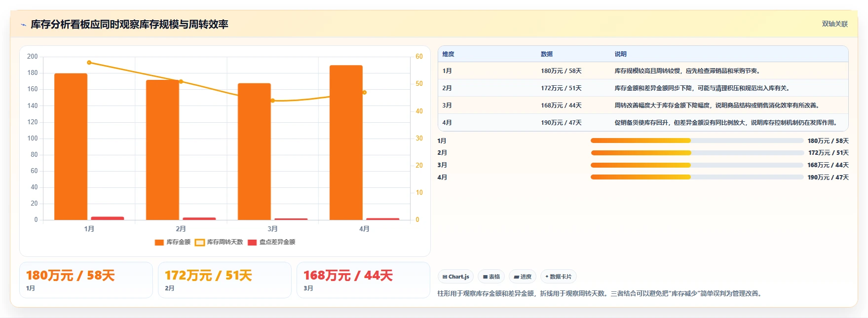Image resolution: width=868 pixels, height=318 pixels.
Task: Click table cell 172万元 / 51天
Action: (x=561, y=88)
